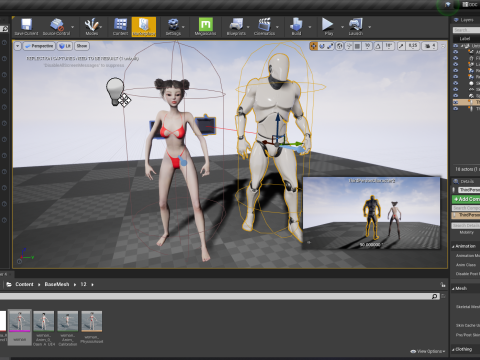
Task: Open the Blueprints toolbar icon
Action: point(236,27)
